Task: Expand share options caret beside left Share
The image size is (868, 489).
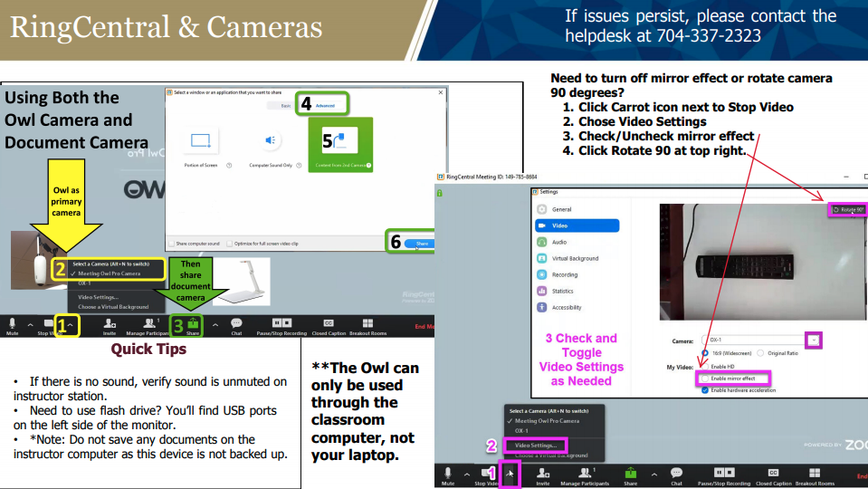Action: pyautogui.click(x=215, y=325)
